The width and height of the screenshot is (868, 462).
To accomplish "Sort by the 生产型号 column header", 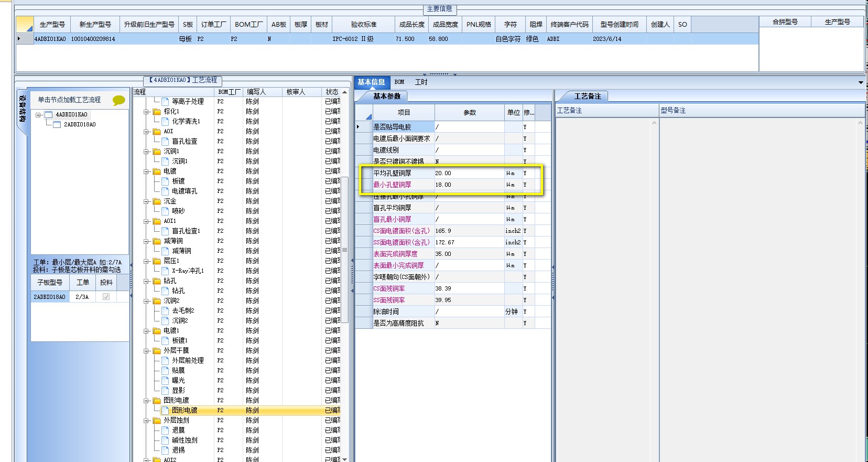I will coord(52,25).
